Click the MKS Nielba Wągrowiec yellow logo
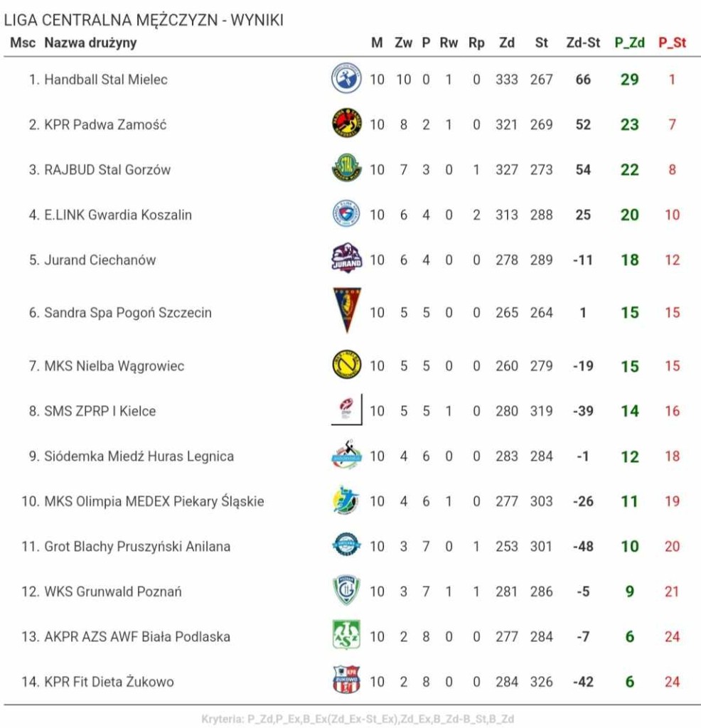The image size is (701, 728). pos(346,365)
